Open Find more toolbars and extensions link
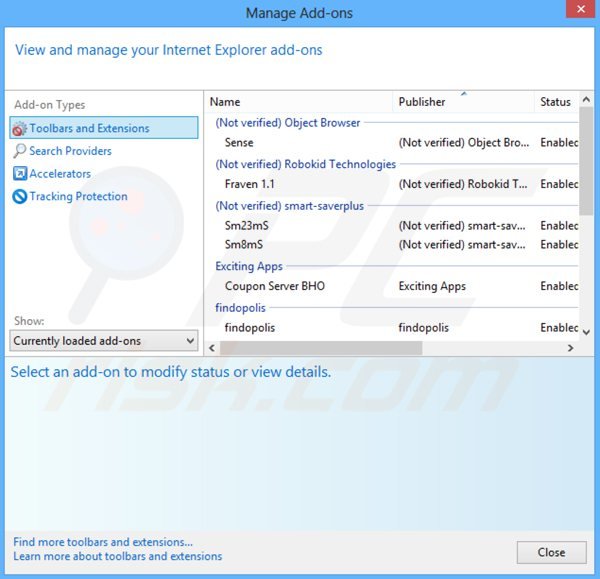Image resolution: width=600 pixels, height=579 pixels. click(x=103, y=542)
